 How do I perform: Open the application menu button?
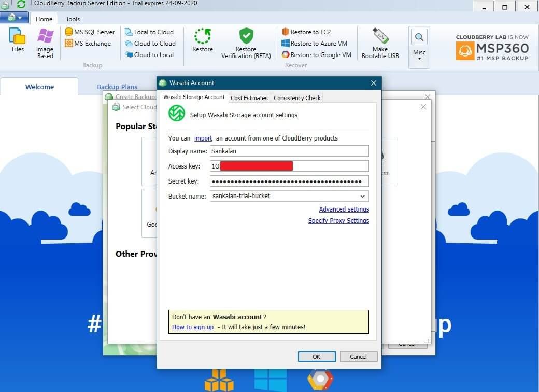coord(14,17)
